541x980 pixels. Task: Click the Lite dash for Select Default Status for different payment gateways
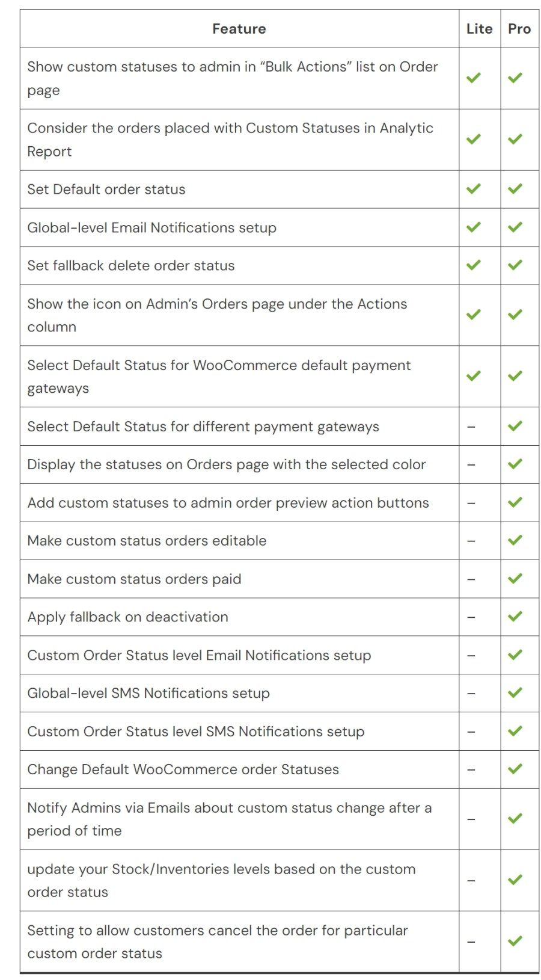tap(471, 427)
